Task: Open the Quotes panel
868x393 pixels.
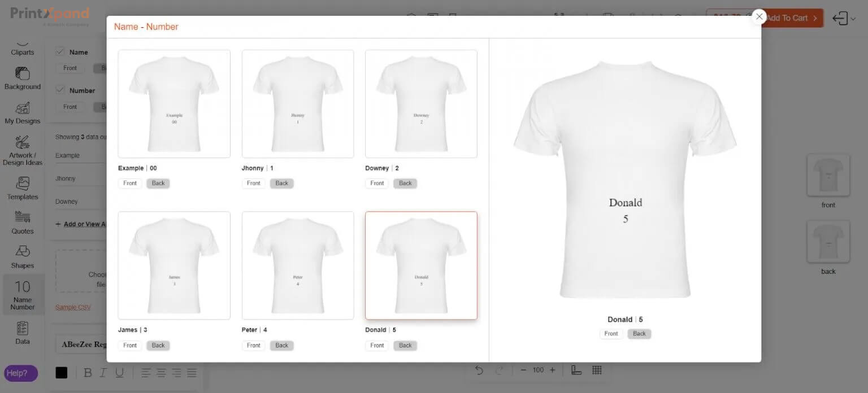Action: pos(22,223)
